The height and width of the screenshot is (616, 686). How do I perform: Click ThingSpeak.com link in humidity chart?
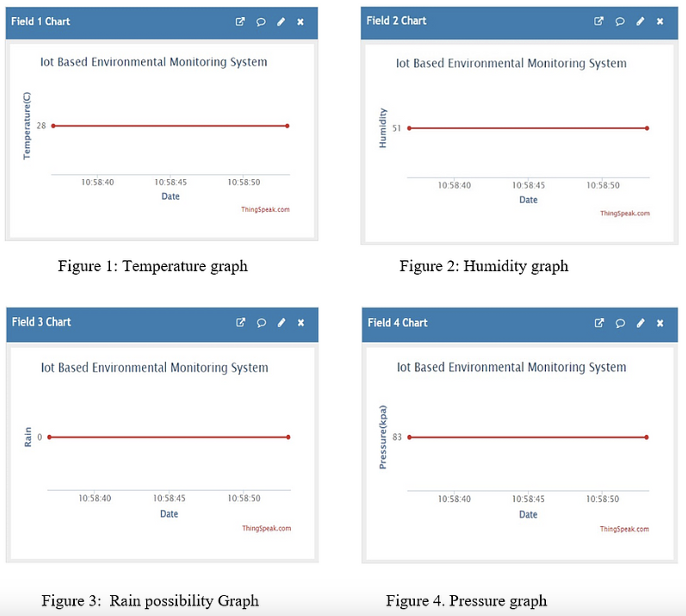pyautogui.click(x=625, y=213)
